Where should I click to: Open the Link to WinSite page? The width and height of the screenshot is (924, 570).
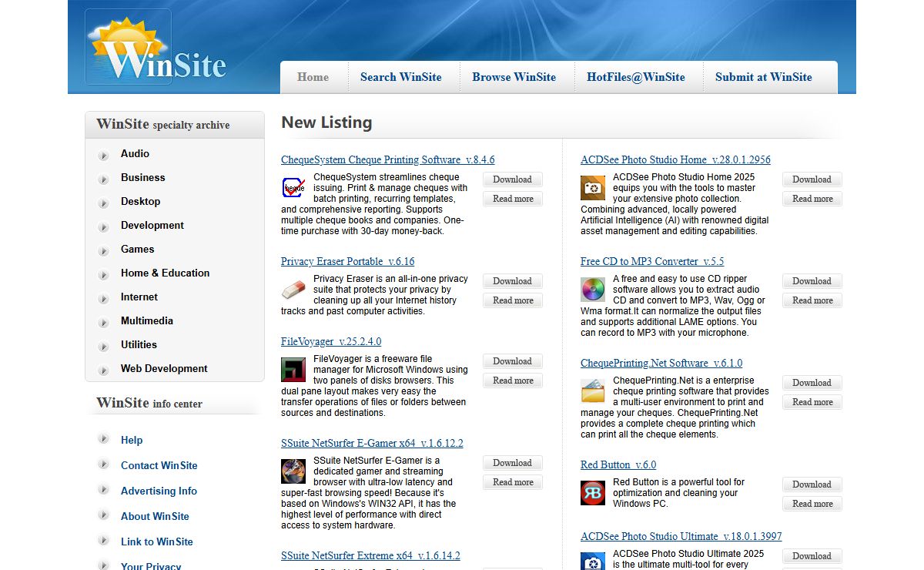coord(157,541)
